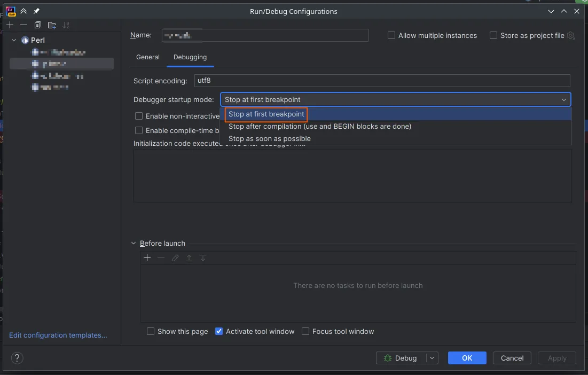Pin the dialog window
588x375 pixels.
coord(36,11)
